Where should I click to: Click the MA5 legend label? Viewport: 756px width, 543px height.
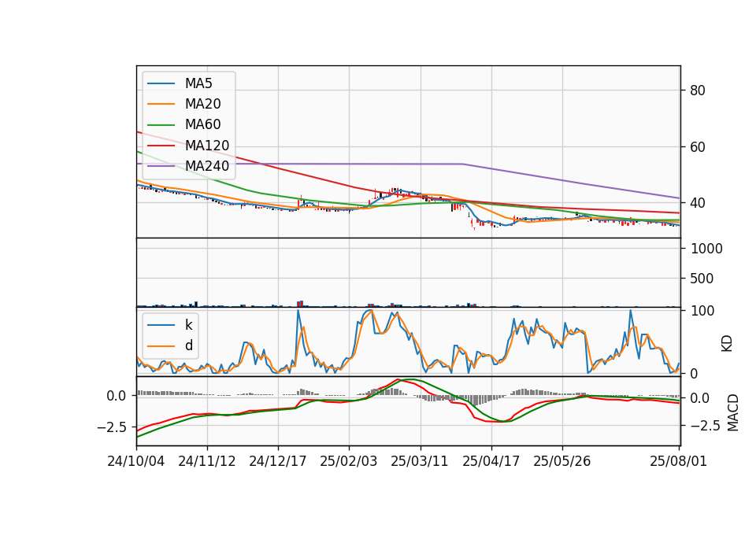point(198,83)
